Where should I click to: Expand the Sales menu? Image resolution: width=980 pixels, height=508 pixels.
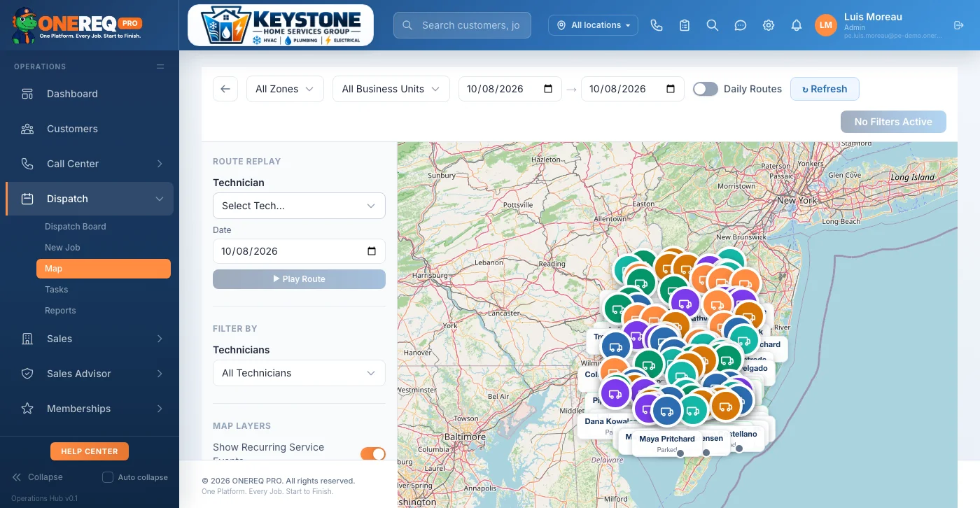click(x=90, y=339)
